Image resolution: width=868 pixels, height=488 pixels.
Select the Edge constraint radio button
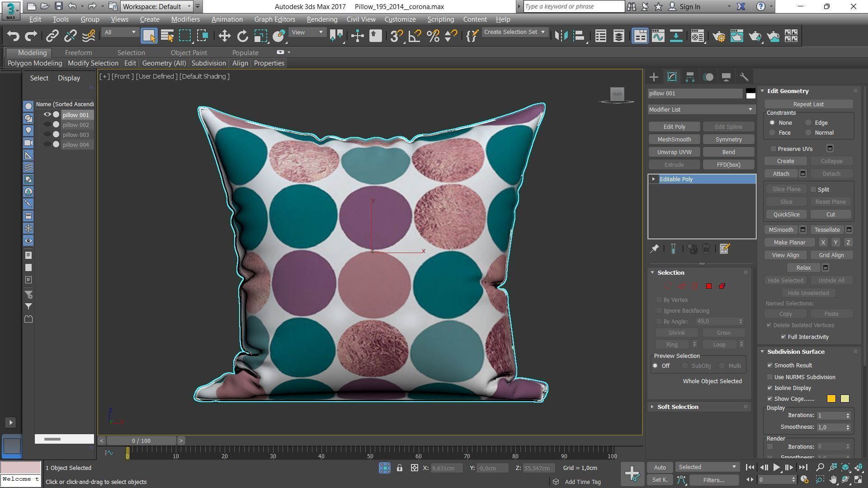808,123
